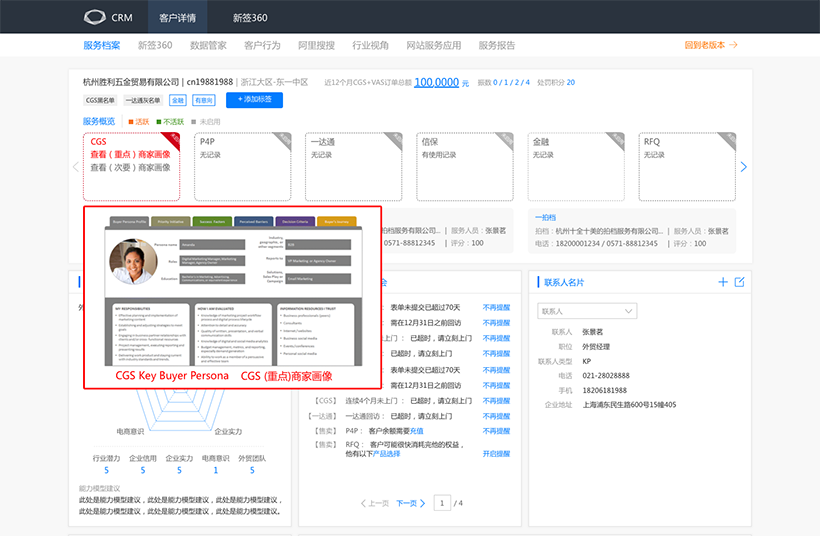
Task: Open the 阿里搜搜 sub-tab
Action: [x=316, y=45]
